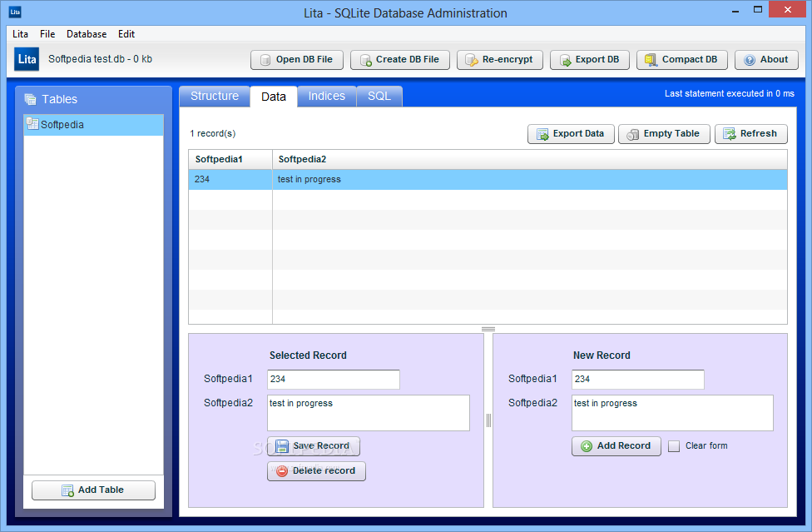
Task: Switch to the Indices tab
Action: [x=327, y=97]
